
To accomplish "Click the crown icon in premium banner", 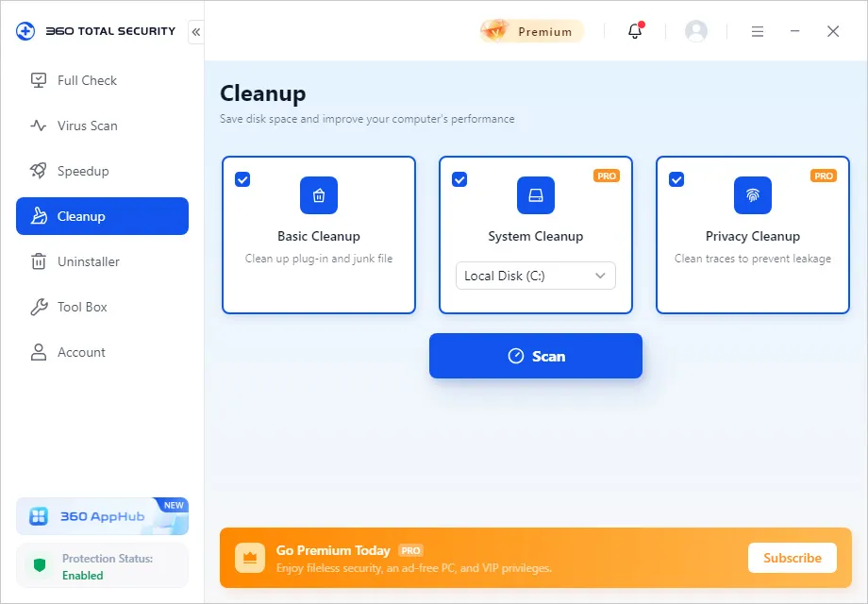I will [x=250, y=558].
